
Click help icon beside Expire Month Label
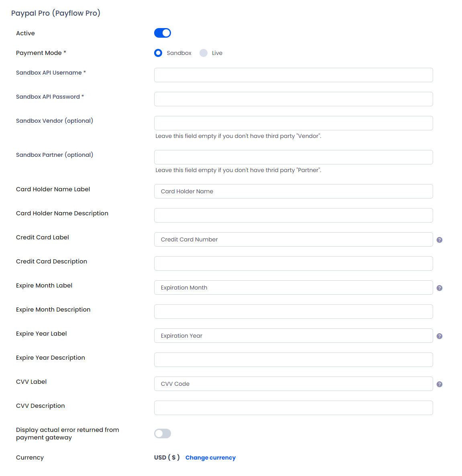tap(439, 288)
